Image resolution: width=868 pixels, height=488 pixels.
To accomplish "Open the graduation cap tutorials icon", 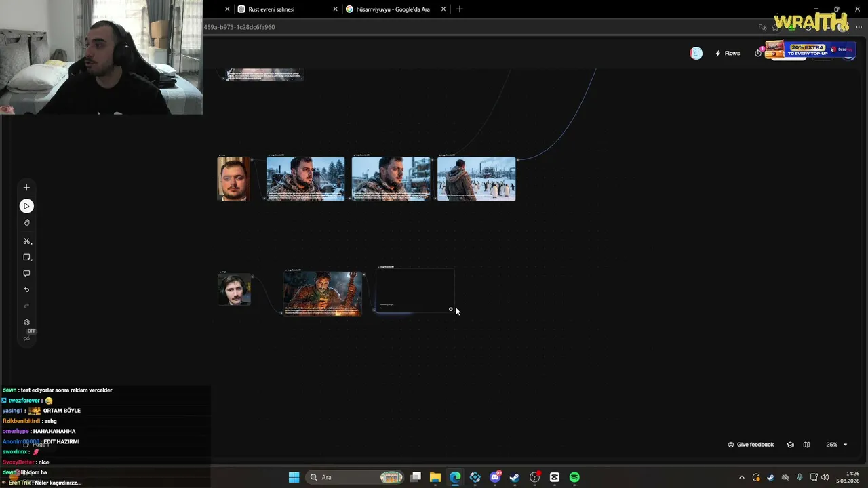I will pyautogui.click(x=790, y=445).
